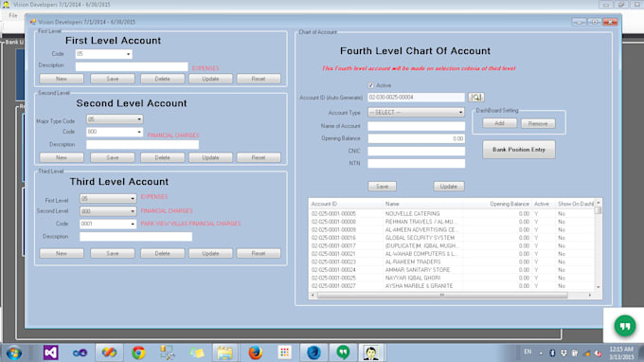Open the blue globe browser taskbar icon
The height and width of the screenshot is (362, 644).
point(313,353)
